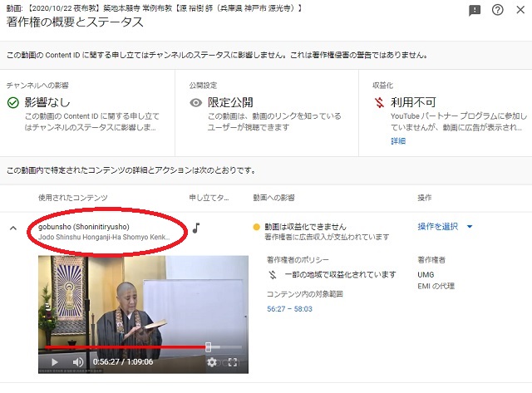Image resolution: width=532 pixels, height=393 pixels.
Task: Jump to timestamp 56:27 – 58:03 link
Action: click(x=289, y=309)
